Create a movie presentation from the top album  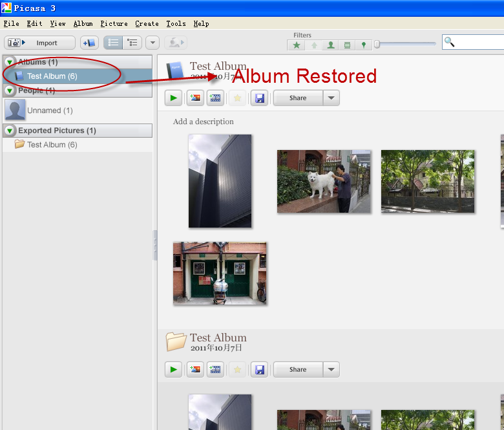[215, 98]
